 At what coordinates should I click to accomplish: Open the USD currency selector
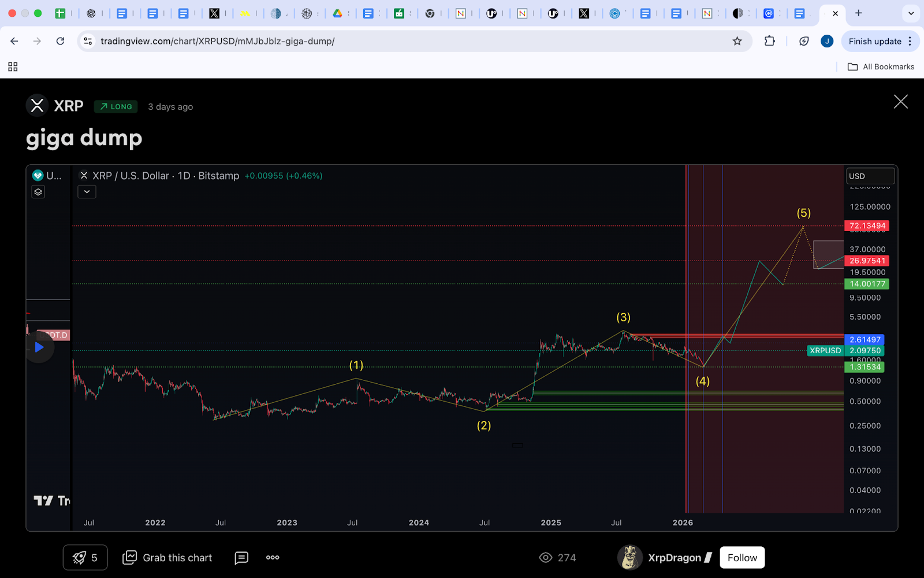point(870,176)
